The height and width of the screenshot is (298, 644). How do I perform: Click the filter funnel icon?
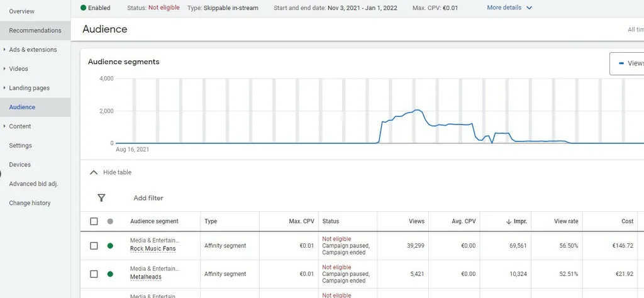pyautogui.click(x=101, y=198)
